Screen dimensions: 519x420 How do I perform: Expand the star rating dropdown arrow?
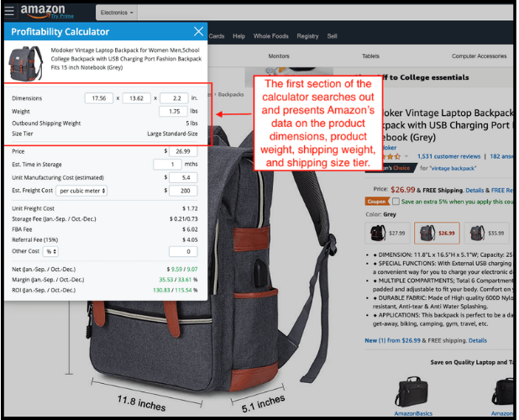[x=406, y=156]
